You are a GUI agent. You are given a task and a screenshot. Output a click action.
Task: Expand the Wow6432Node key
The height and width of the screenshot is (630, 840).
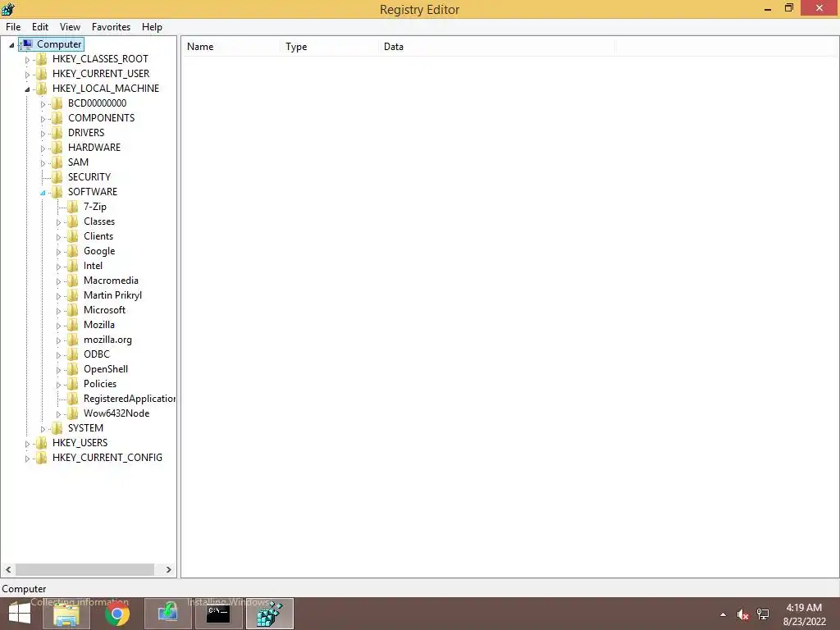pos(58,414)
